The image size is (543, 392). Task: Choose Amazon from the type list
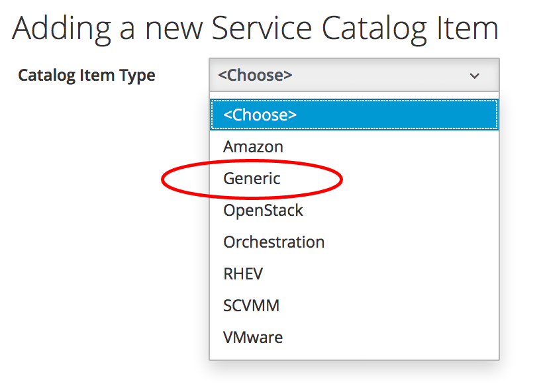click(x=253, y=146)
